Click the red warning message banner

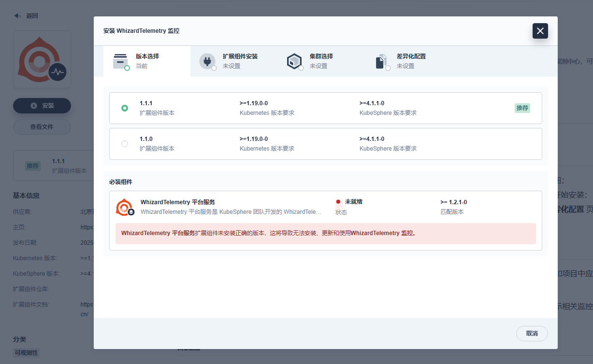click(326, 233)
